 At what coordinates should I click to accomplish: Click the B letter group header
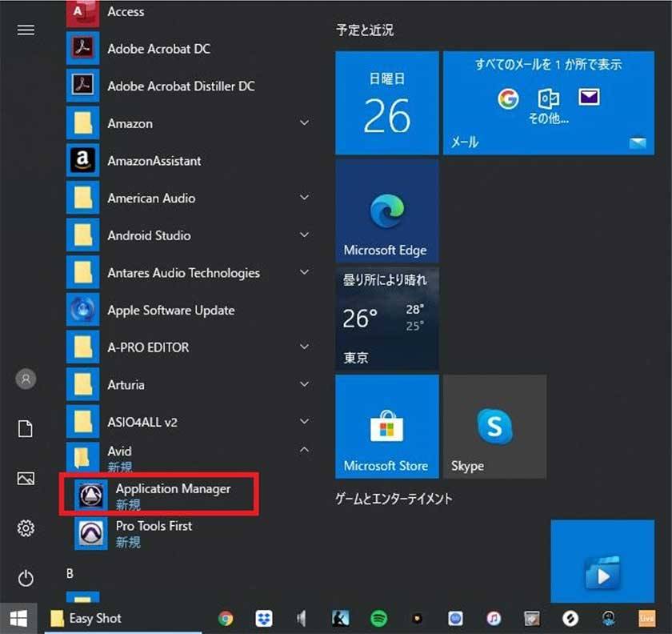pos(70,573)
